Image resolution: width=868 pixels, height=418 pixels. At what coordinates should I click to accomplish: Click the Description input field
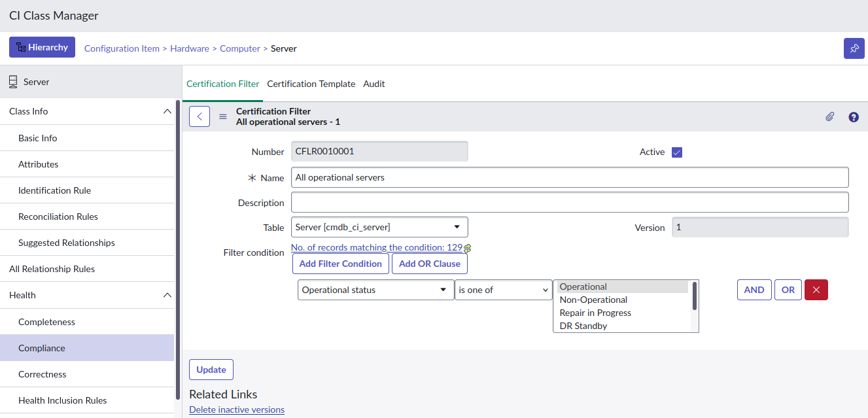(569, 202)
